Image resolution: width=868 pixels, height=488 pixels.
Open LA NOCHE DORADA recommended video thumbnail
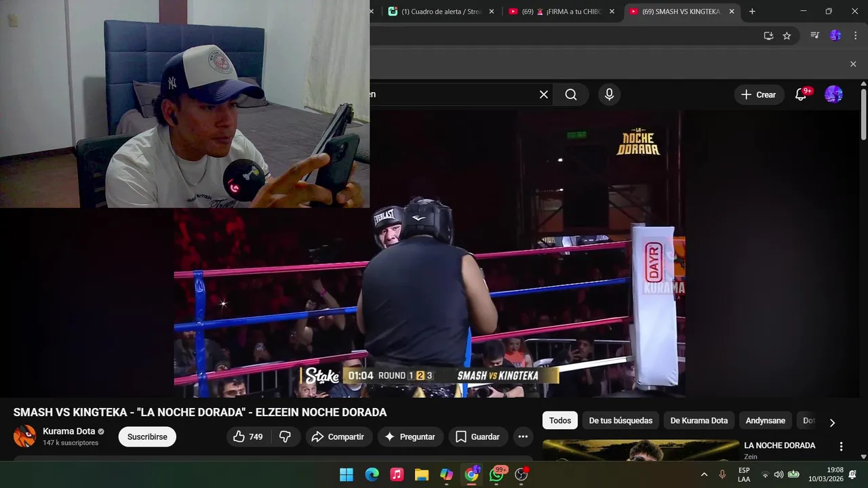pyautogui.click(x=641, y=451)
